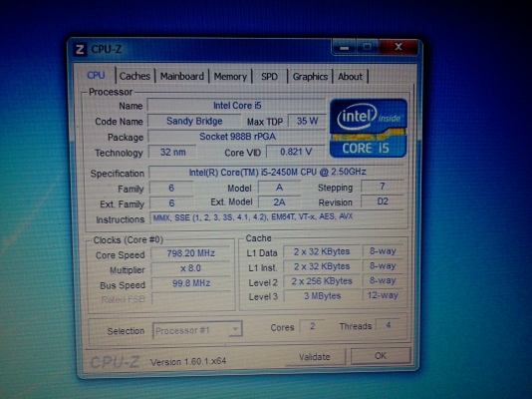The width and height of the screenshot is (532, 399).
Task: Click the Intel Core i5 logo badge
Action: click(x=369, y=128)
